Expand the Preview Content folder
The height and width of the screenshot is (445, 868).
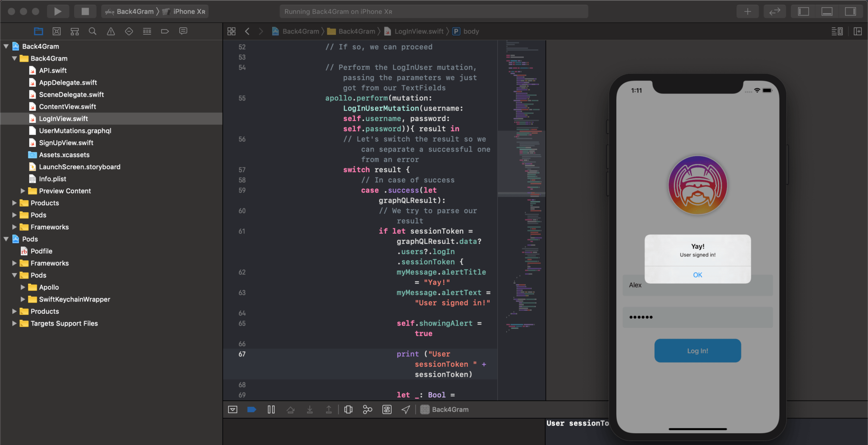pyautogui.click(x=23, y=191)
